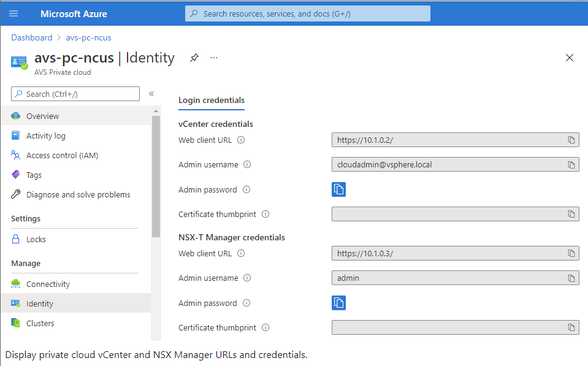588x366 pixels.
Task: Pin the Identity page to dashboard
Action: coord(194,57)
